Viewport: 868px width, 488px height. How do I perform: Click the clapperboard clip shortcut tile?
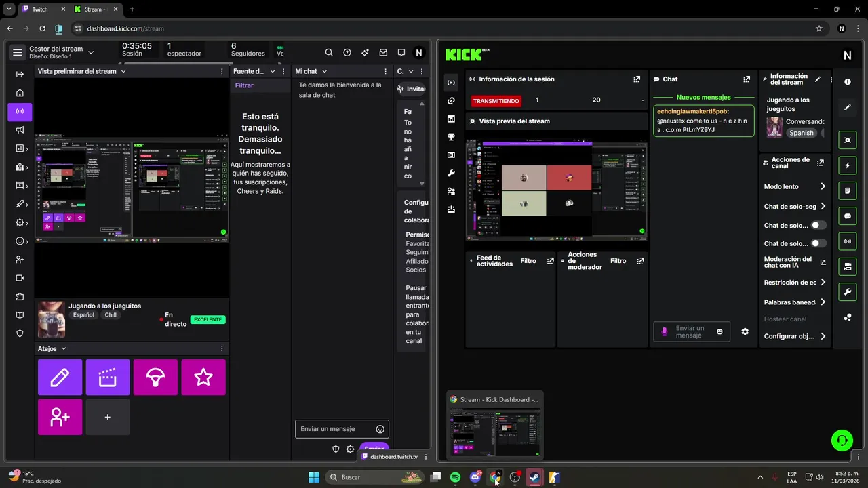click(108, 377)
